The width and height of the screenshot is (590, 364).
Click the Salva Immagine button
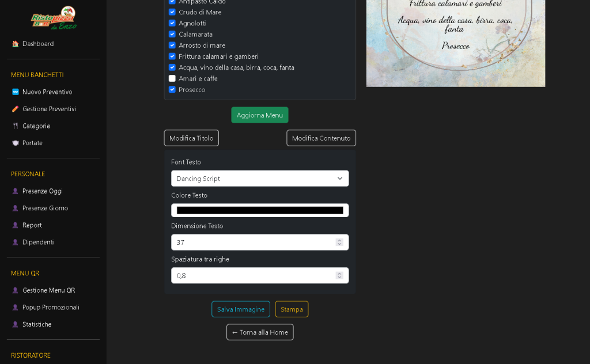pos(241,309)
